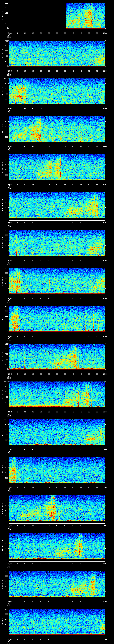The width and height of the screenshot is (114, 644).
Task: Select the '17:23:00' axis start label
Action: [x=9, y=564]
